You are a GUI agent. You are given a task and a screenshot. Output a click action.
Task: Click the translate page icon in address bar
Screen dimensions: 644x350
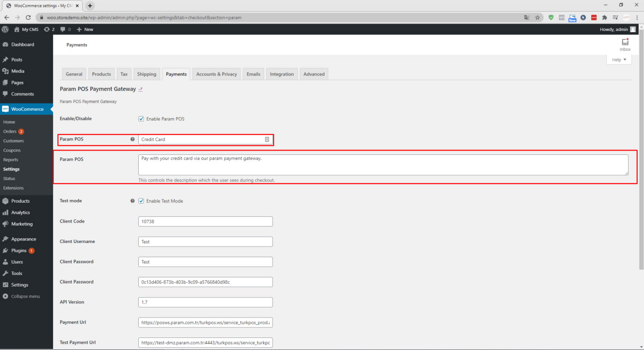pos(527,17)
